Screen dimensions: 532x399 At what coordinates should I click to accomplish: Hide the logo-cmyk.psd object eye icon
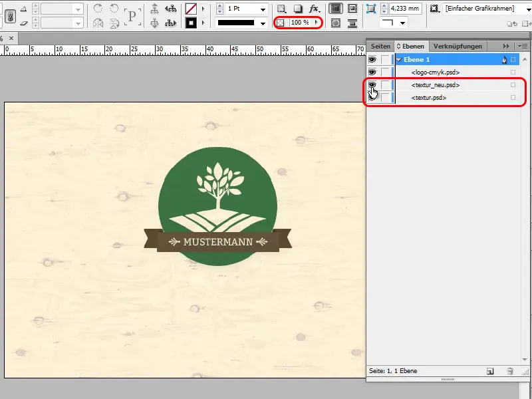click(372, 72)
